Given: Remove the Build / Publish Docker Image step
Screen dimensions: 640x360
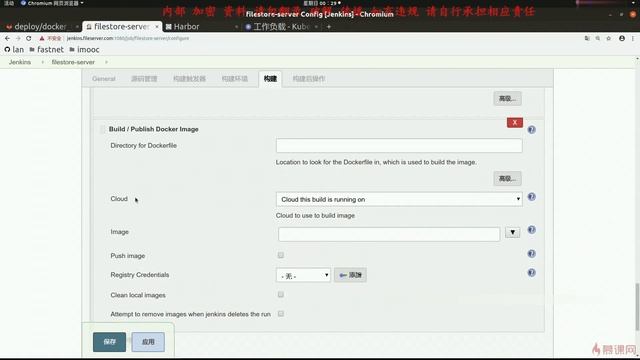Looking at the screenshot, I should point(515,122).
